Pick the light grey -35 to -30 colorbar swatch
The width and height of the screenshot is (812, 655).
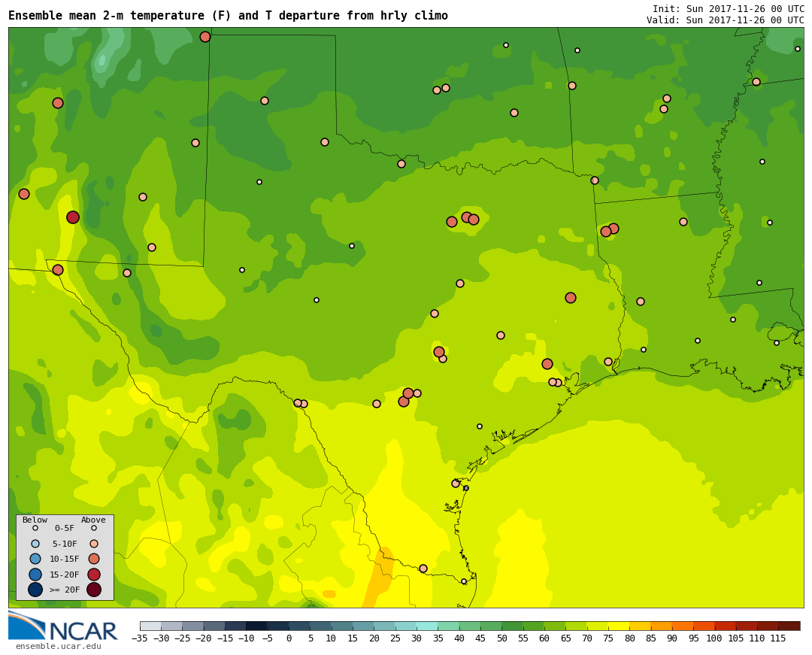click(150, 626)
